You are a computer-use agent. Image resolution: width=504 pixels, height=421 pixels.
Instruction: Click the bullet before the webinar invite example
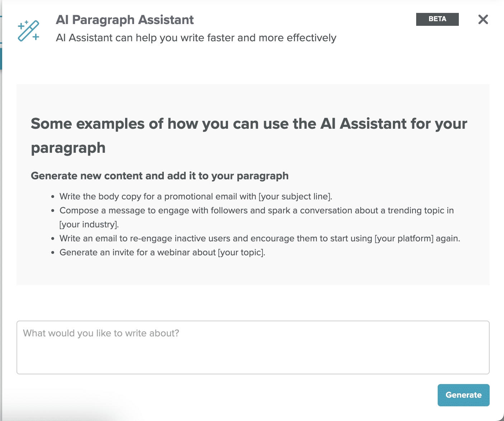53,253
